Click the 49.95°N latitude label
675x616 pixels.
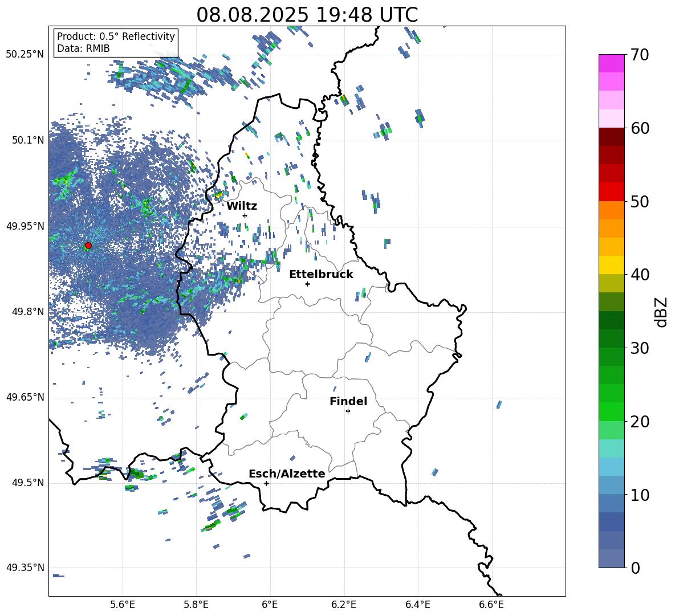[x=25, y=226]
